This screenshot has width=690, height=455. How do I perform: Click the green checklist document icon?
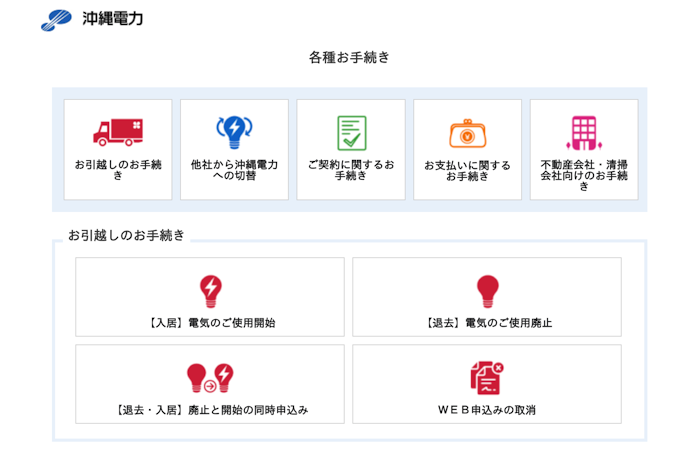click(x=352, y=133)
